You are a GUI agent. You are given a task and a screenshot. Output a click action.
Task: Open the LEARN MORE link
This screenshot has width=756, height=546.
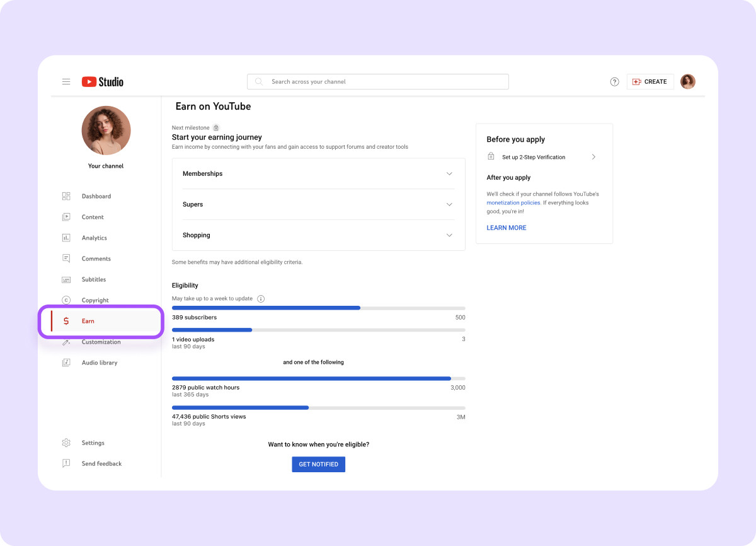click(507, 228)
